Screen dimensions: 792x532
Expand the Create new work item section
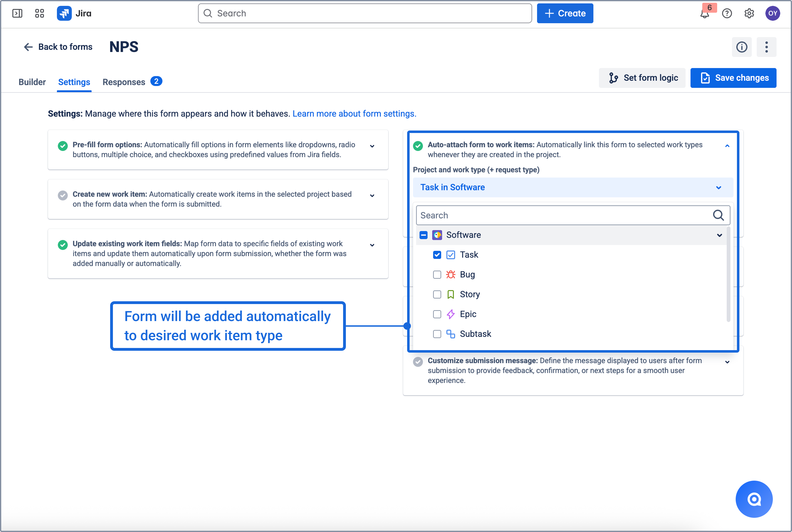click(x=372, y=195)
